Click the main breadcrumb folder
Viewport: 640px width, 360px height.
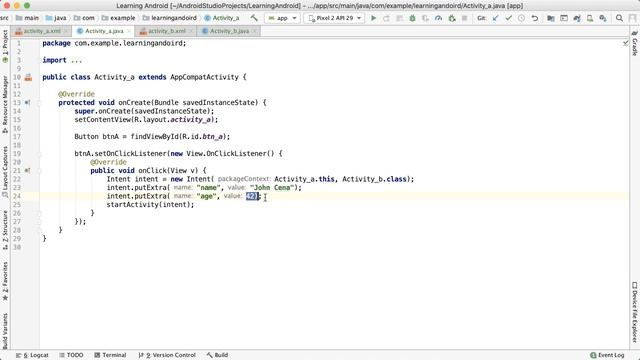coord(27,18)
